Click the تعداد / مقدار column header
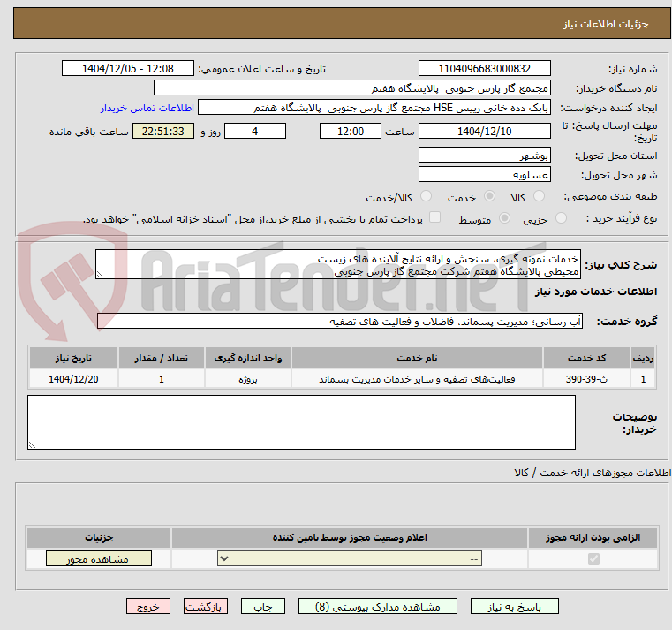This screenshot has height=630, width=672. (161, 358)
